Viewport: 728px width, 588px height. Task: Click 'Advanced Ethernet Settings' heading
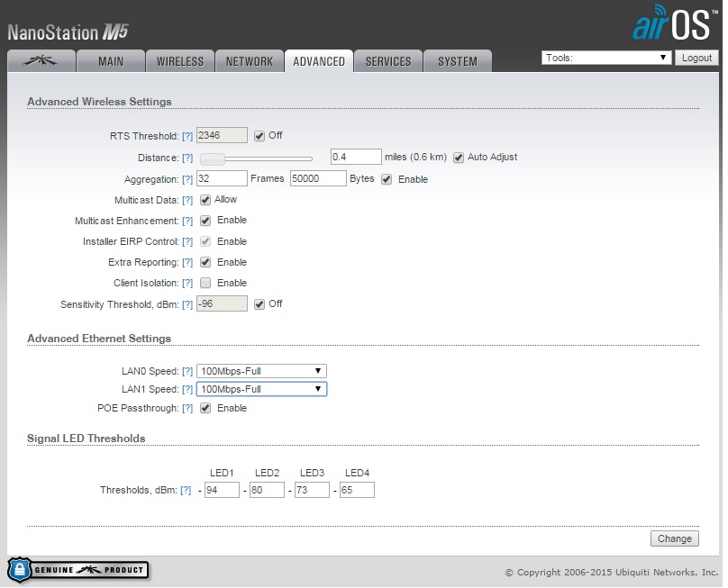[x=99, y=339]
